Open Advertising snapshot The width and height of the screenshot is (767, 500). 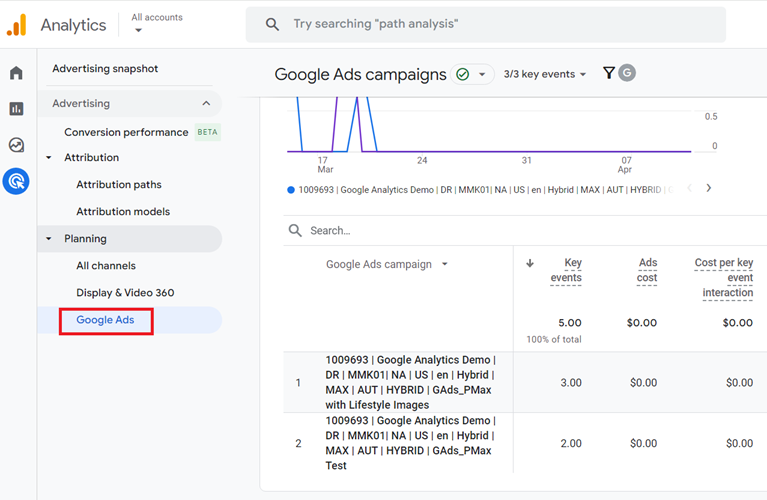[105, 68]
